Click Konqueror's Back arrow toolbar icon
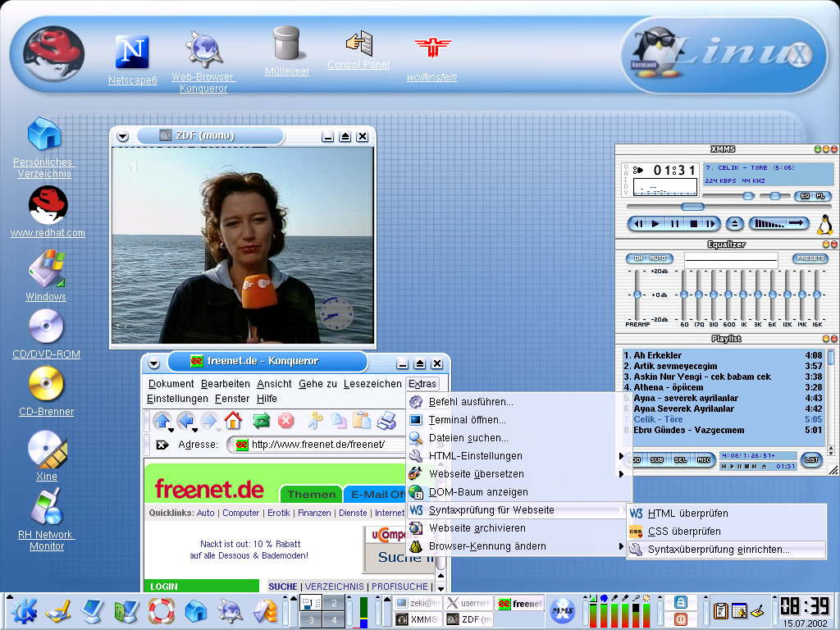Screen dimensions: 840x630 coord(185,420)
